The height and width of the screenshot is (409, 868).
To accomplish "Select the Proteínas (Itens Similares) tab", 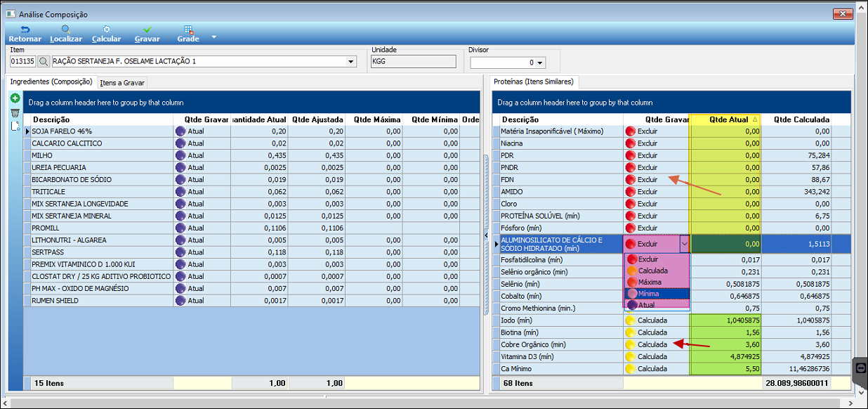I will (534, 82).
